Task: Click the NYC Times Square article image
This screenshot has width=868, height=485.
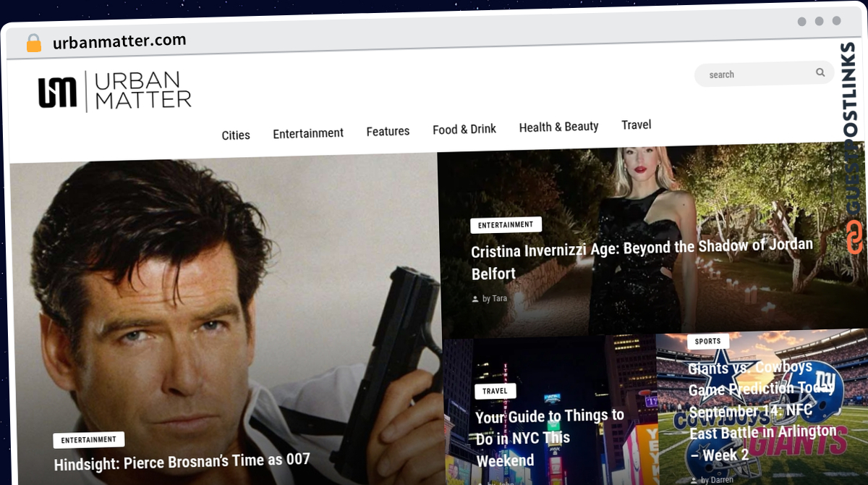Action: pos(550,410)
